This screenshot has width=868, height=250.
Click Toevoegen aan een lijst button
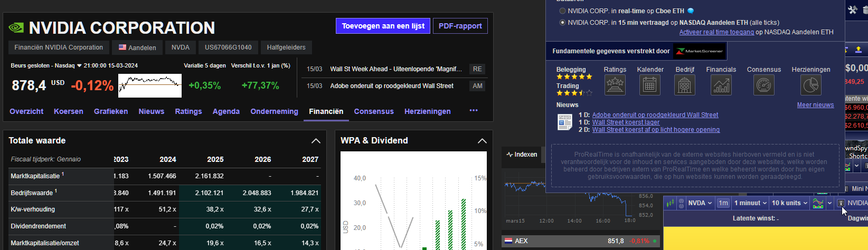pyautogui.click(x=383, y=26)
